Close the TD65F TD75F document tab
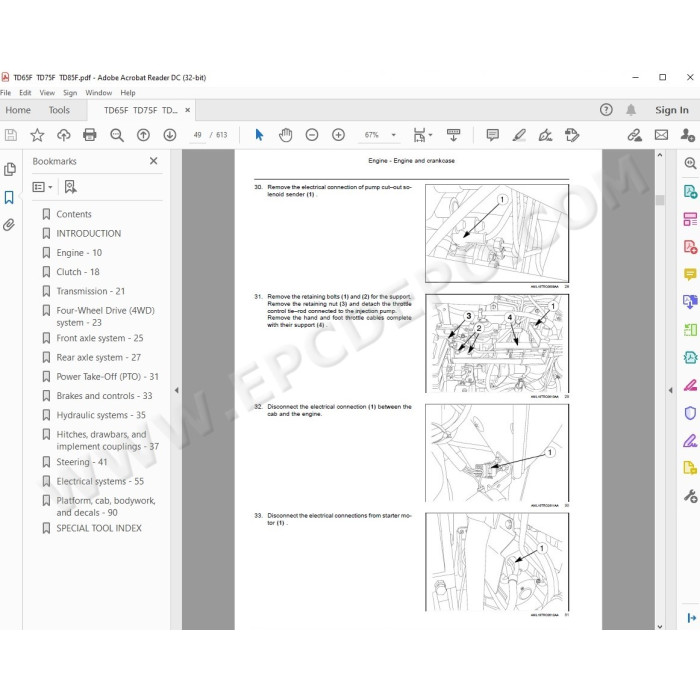 tap(188, 110)
